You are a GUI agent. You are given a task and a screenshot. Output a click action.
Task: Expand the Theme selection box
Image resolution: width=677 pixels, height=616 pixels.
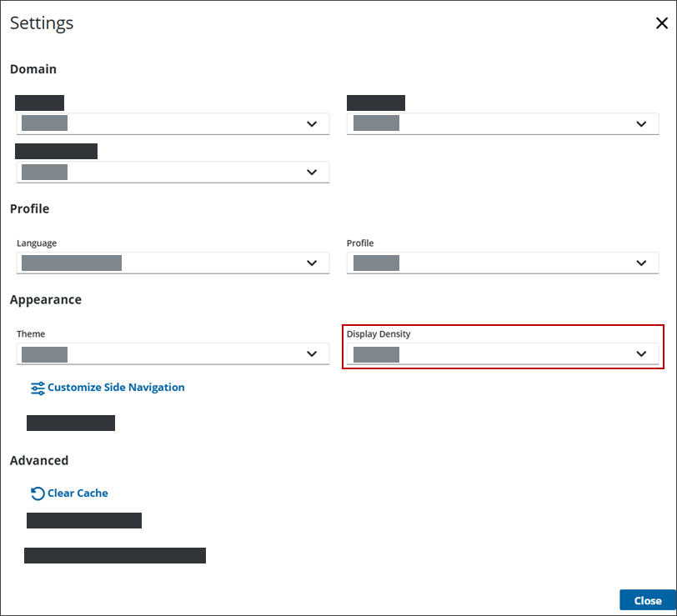(x=172, y=354)
